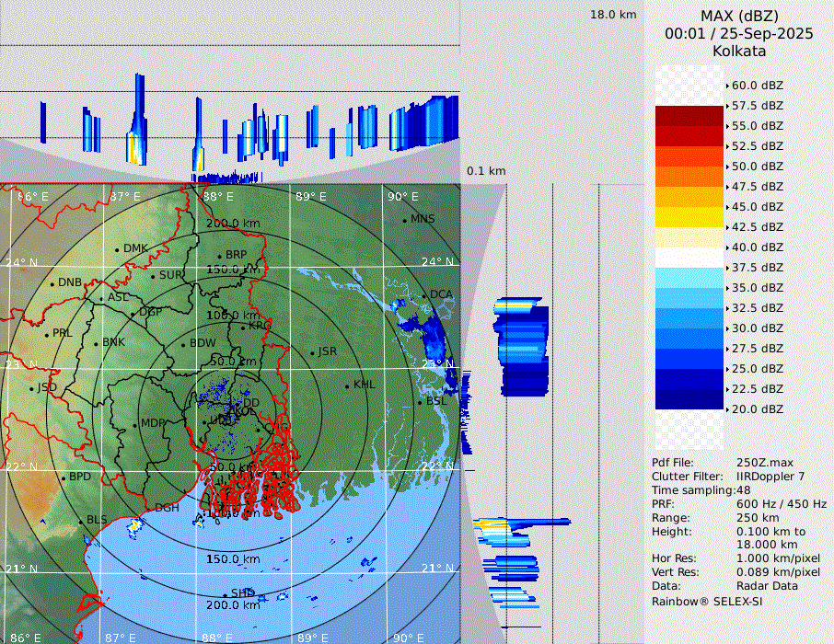Viewport: 834px width, 644px height.
Task: Select the PRL station point
Action: [x=46, y=334]
